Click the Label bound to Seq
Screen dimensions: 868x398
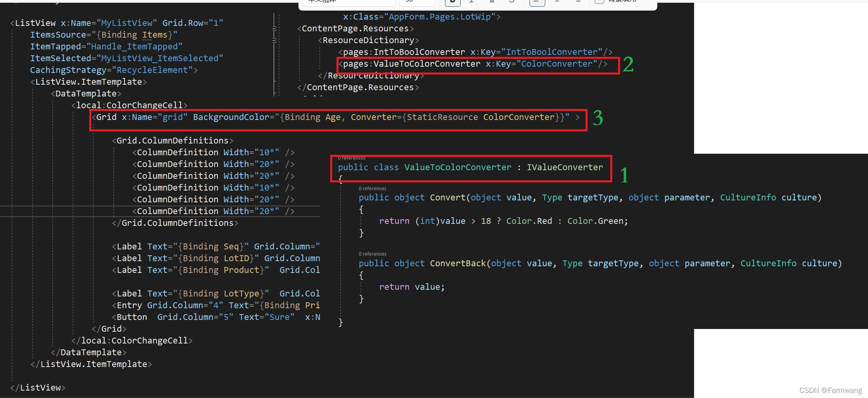click(x=216, y=247)
